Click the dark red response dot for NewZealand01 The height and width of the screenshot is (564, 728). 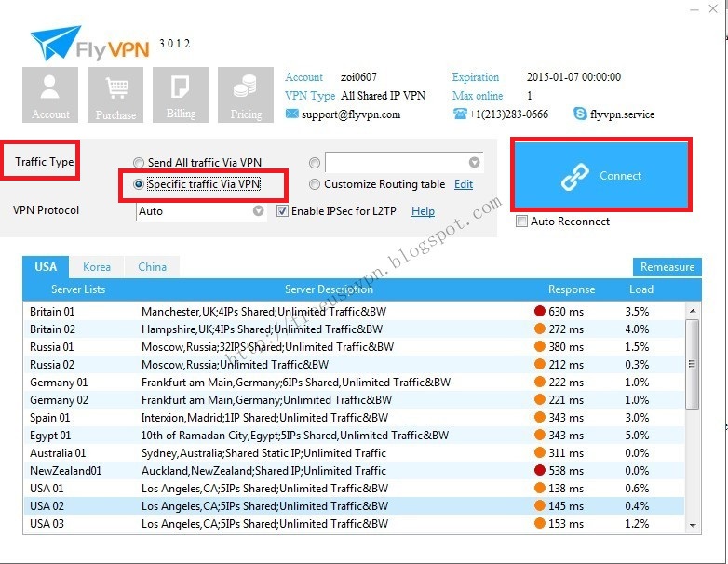pos(540,470)
